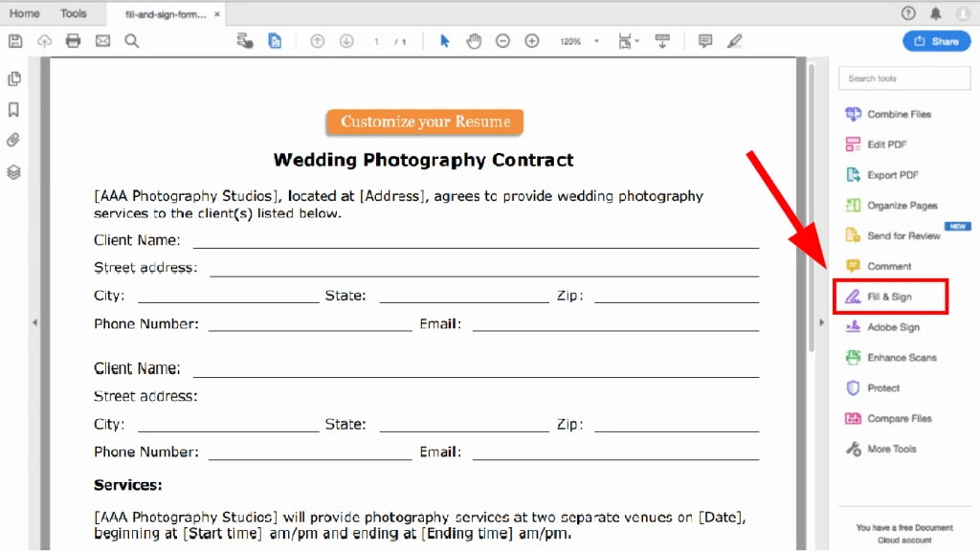Open the Tools tab
The width and height of the screenshot is (980, 551).
click(x=74, y=12)
